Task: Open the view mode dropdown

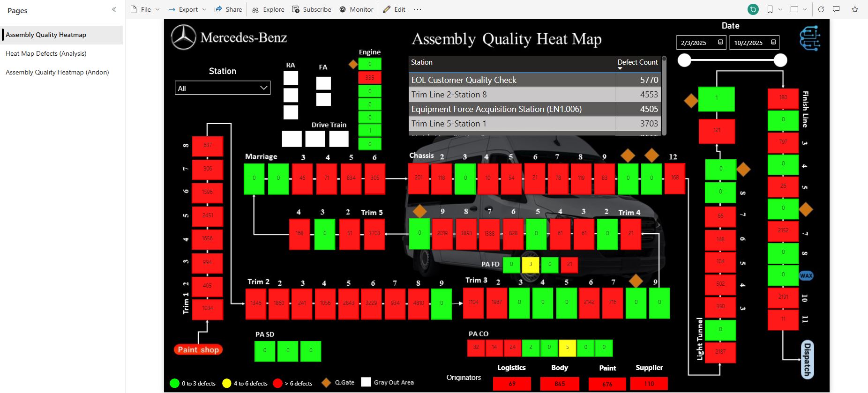Action: click(x=799, y=9)
